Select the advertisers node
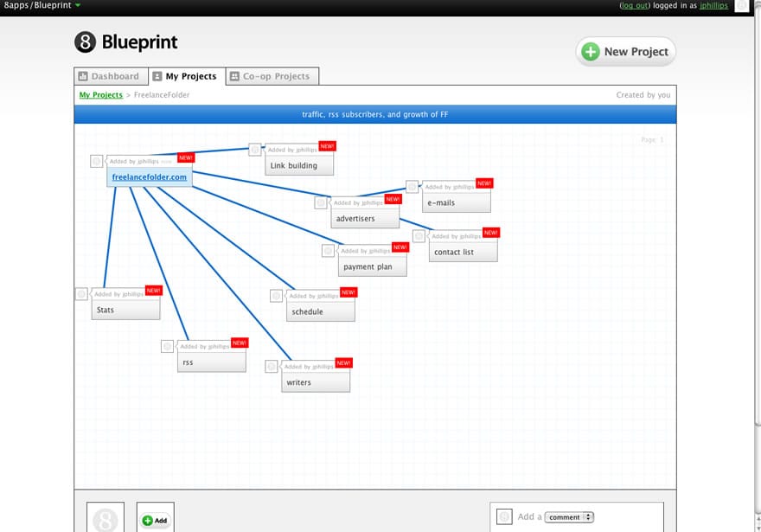The height and width of the screenshot is (532, 761). pyautogui.click(x=364, y=218)
